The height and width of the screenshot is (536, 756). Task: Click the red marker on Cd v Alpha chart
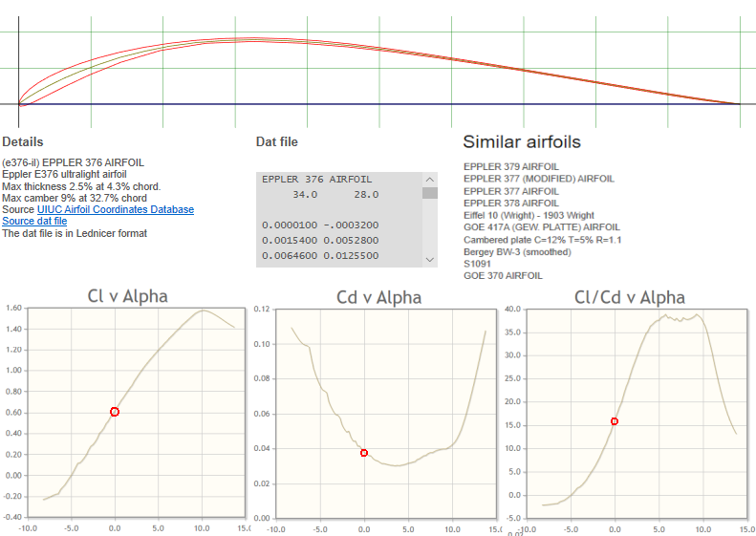[364, 453]
